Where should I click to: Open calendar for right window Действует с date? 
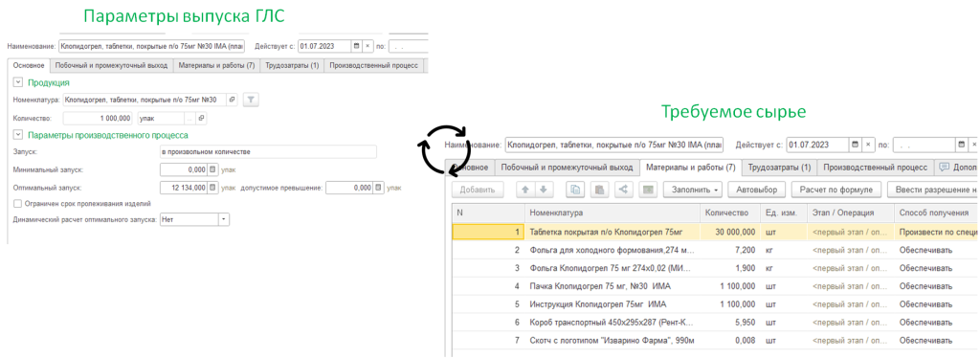(x=855, y=146)
